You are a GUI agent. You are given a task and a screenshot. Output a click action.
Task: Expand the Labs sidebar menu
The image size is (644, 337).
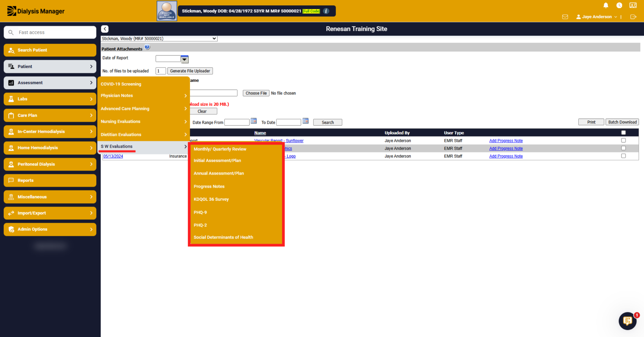click(x=50, y=99)
